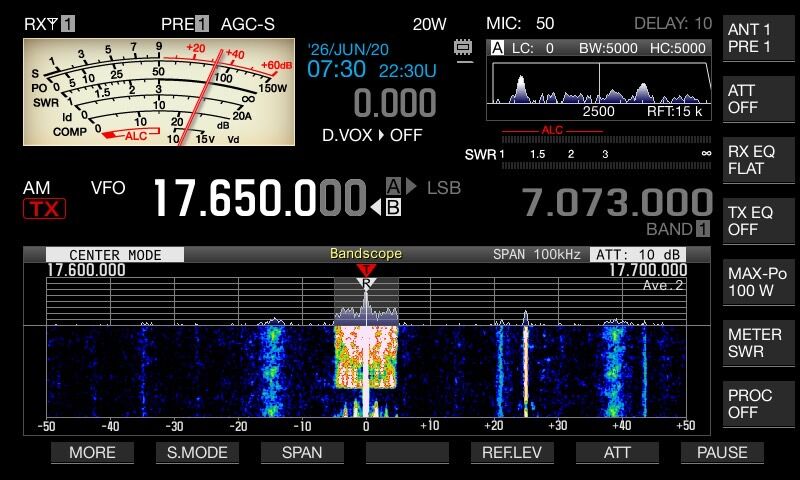Click the filter A indicator
The height and width of the screenshot is (480, 800).
pos(497,48)
